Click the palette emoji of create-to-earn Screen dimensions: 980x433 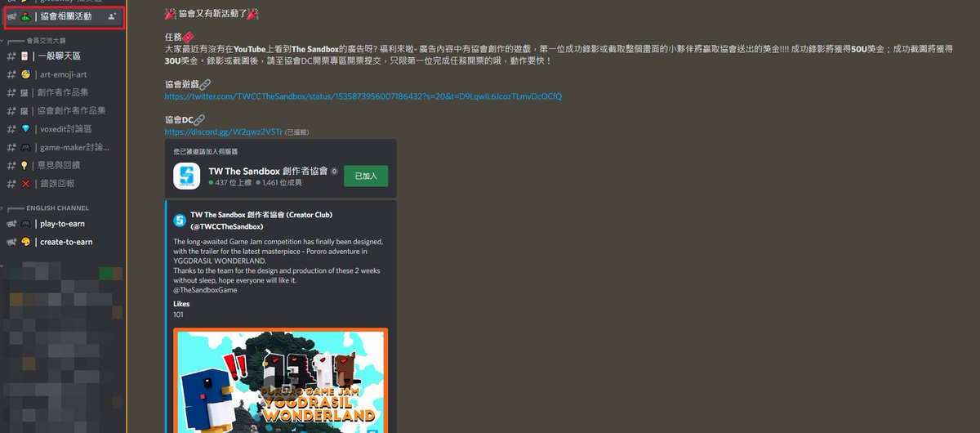[x=25, y=242]
